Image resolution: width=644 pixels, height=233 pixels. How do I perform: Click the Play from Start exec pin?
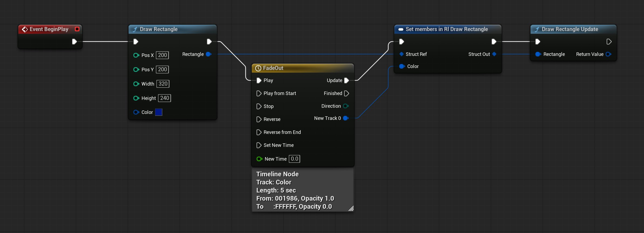tap(259, 93)
